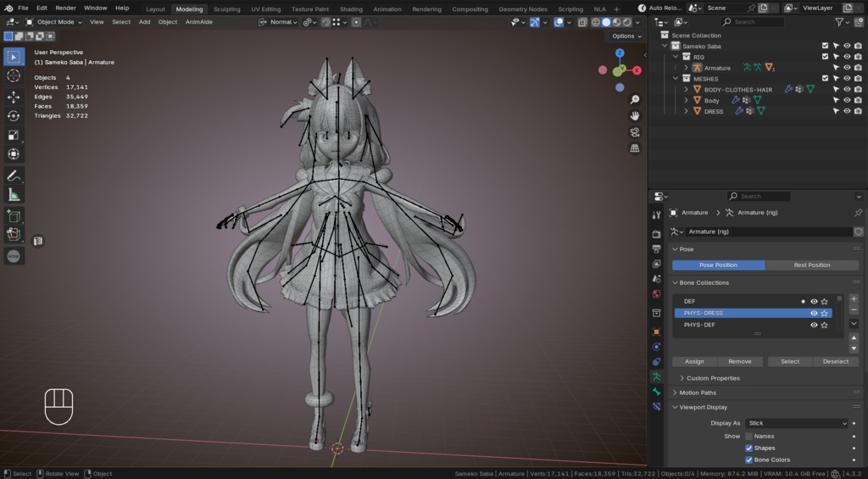Screen dimensions: 868x479
Task: Open the Tool properties tab
Action: 657,214
